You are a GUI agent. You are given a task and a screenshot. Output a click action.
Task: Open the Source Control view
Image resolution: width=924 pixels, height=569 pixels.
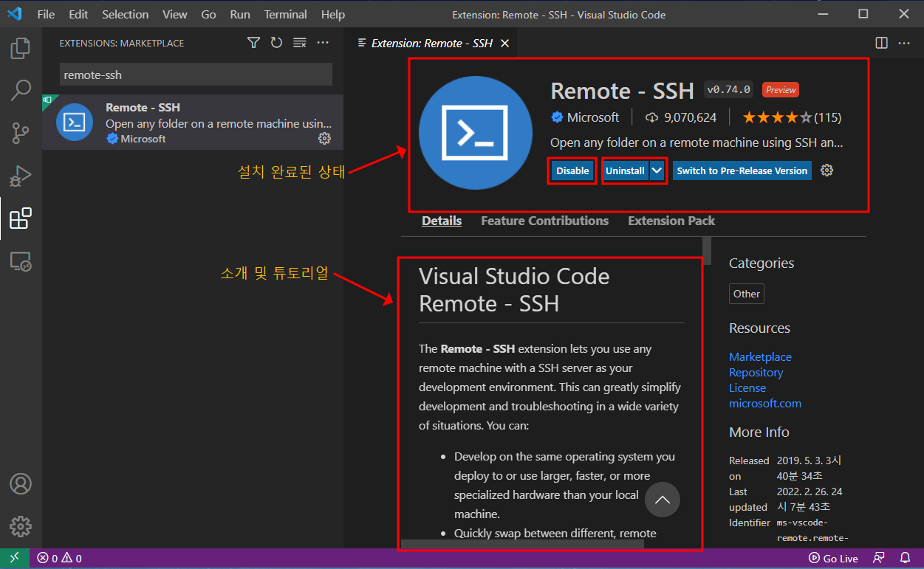21,134
